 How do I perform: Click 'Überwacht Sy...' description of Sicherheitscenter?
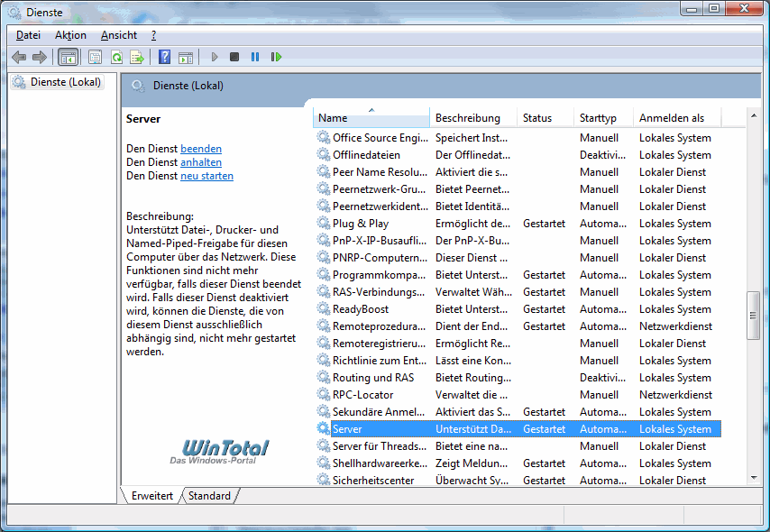tap(472, 481)
